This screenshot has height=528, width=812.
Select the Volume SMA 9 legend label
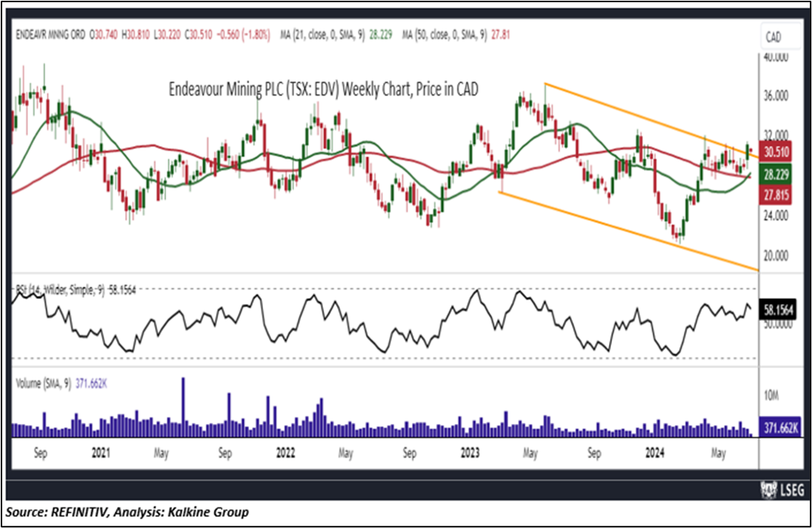click(61, 383)
